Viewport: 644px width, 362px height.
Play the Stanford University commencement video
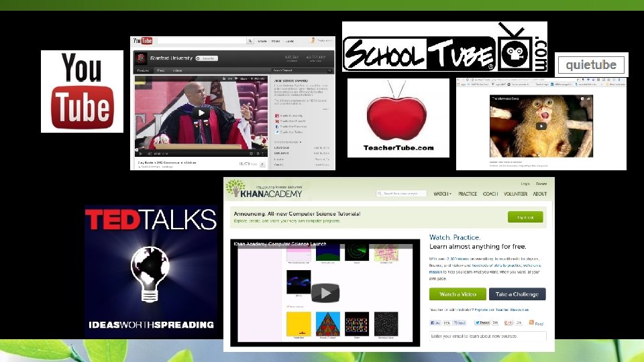coord(201,113)
